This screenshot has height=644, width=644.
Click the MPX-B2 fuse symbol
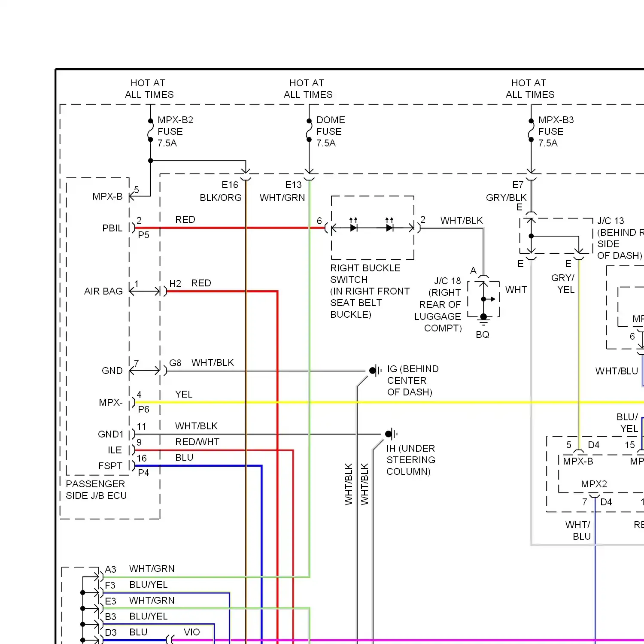point(151,130)
